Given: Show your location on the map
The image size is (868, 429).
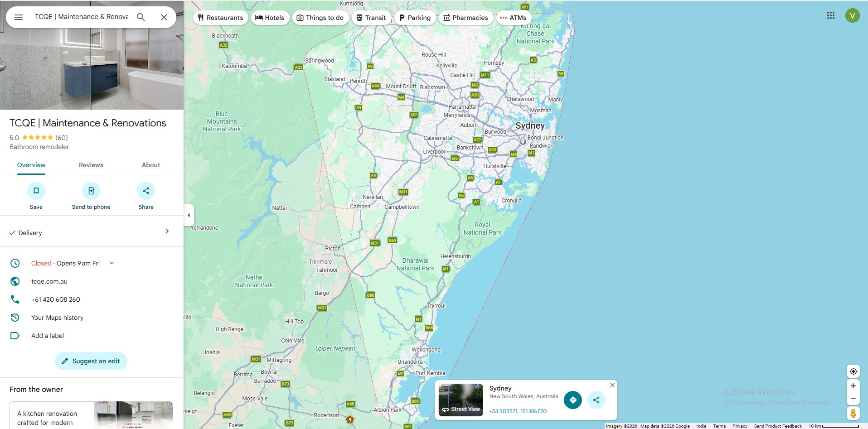Looking at the screenshot, I should tap(853, 371).
